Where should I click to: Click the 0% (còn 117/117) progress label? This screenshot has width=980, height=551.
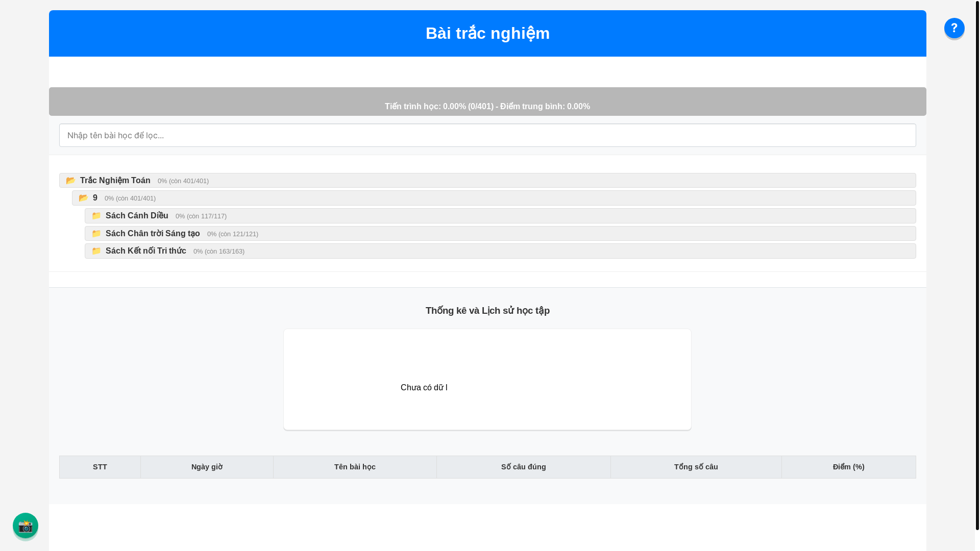tap(201, 216)
